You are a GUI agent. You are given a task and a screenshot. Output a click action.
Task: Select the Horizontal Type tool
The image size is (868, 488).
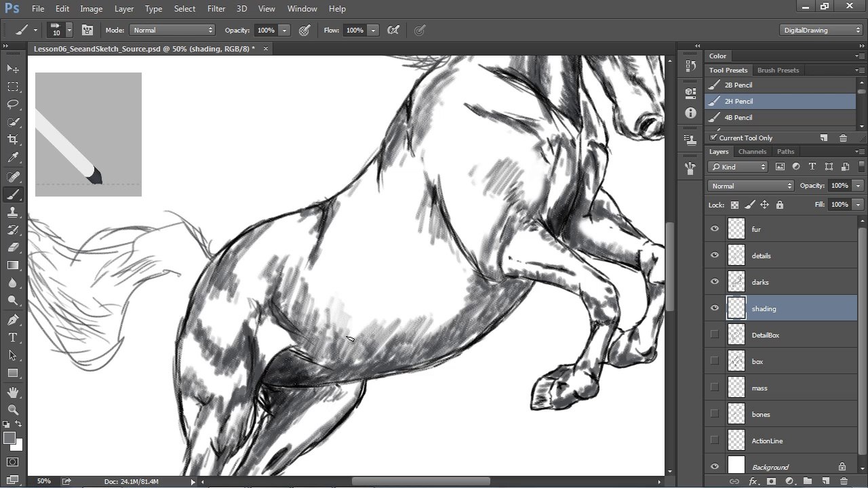pos(13,337)
